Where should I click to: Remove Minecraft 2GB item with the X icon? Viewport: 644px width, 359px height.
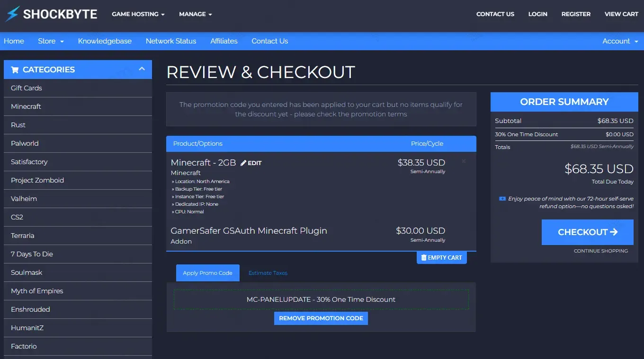(464, 161)
